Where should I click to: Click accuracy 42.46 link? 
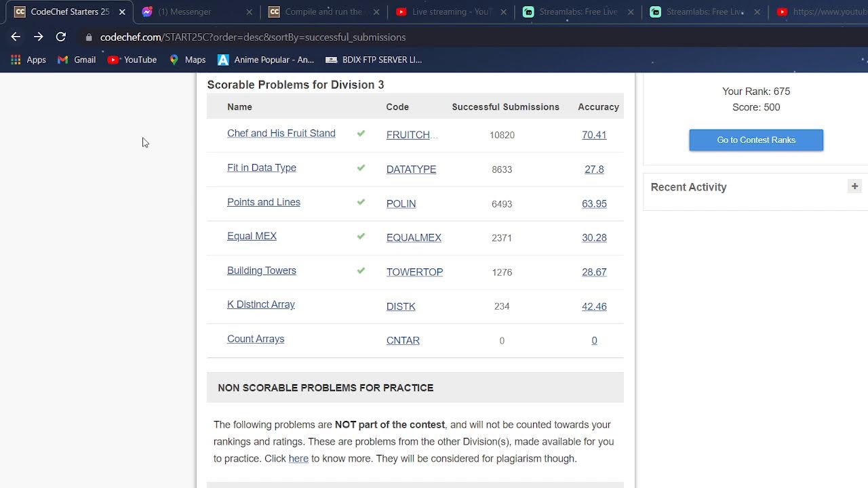594,306
